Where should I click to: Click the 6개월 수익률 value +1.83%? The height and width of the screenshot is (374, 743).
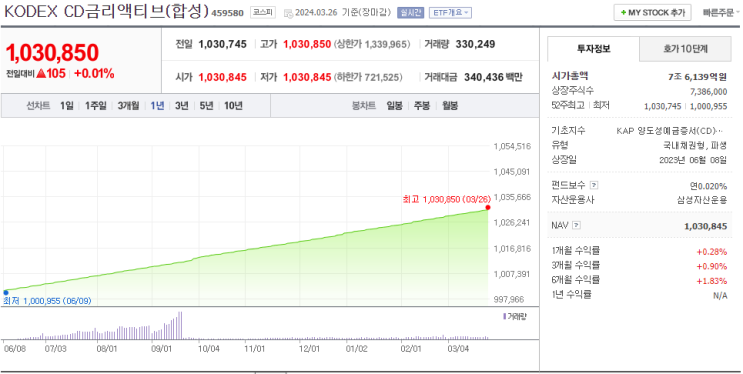click(711, 281)
